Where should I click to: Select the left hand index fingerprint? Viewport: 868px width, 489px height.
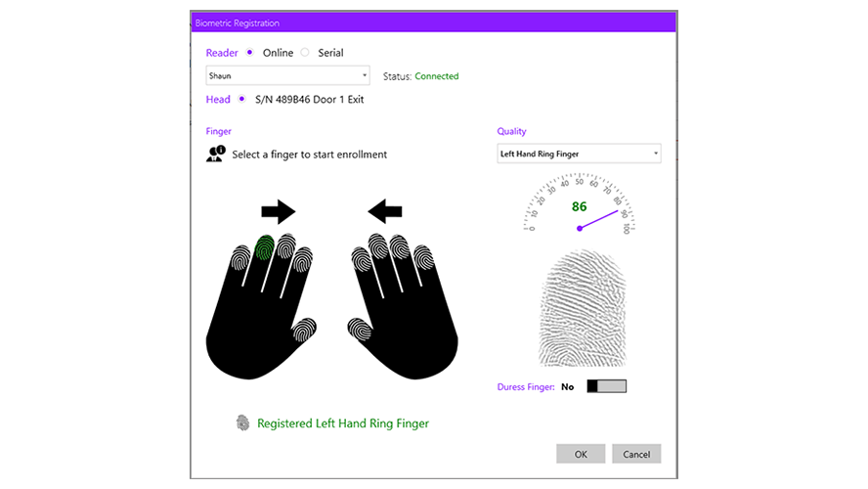coord(303,260)
